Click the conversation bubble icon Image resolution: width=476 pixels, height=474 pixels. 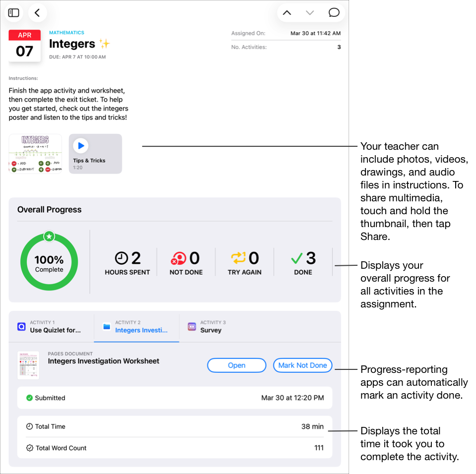click(x=333, y=12)
